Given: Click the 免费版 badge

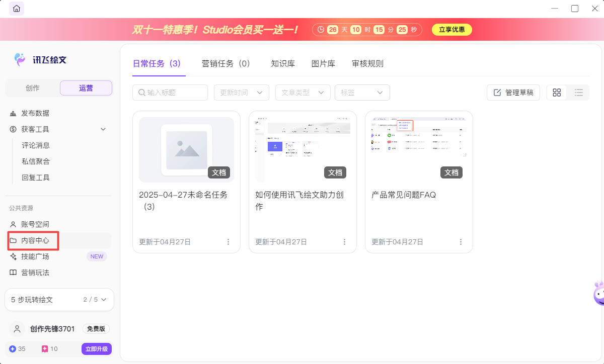Looking at the screenshot, I should [96, 329].
